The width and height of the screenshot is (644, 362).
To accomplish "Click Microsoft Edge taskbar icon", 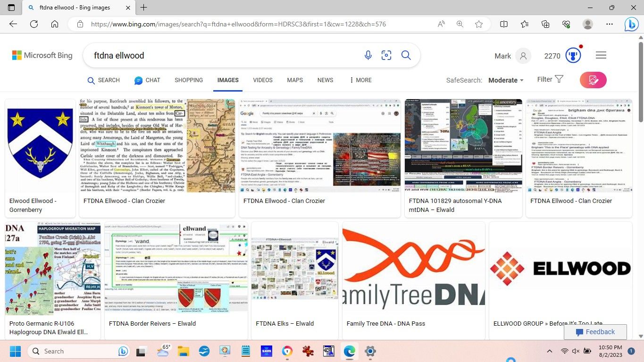I will click(349, 351).
